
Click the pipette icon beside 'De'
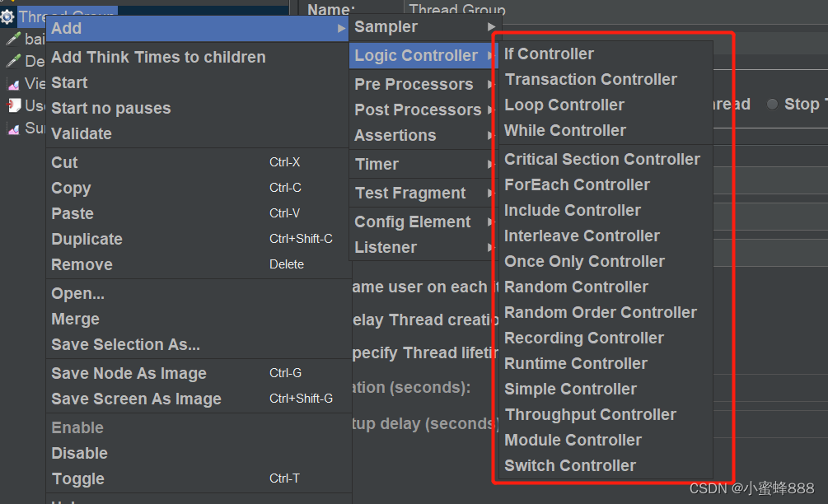13,61
